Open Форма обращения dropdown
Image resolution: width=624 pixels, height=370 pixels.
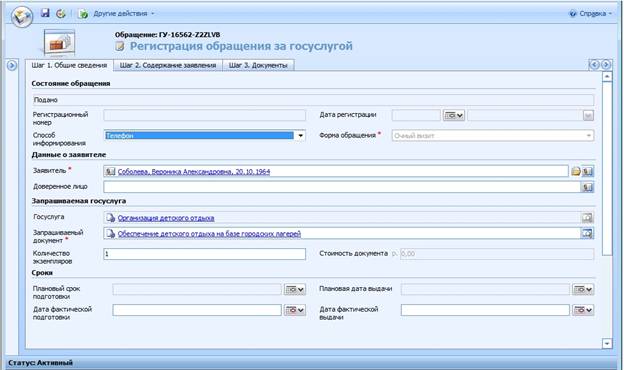(493, 136)
